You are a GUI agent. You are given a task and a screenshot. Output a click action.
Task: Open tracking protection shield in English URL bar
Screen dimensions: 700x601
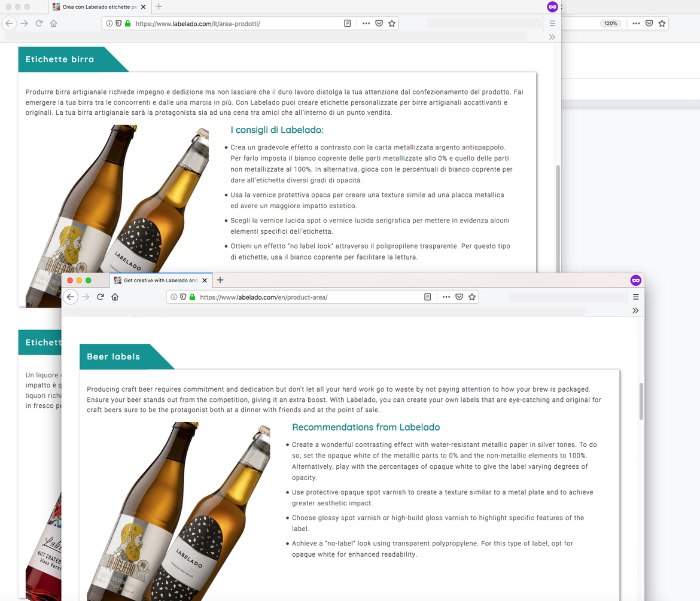tap(182, 297)
